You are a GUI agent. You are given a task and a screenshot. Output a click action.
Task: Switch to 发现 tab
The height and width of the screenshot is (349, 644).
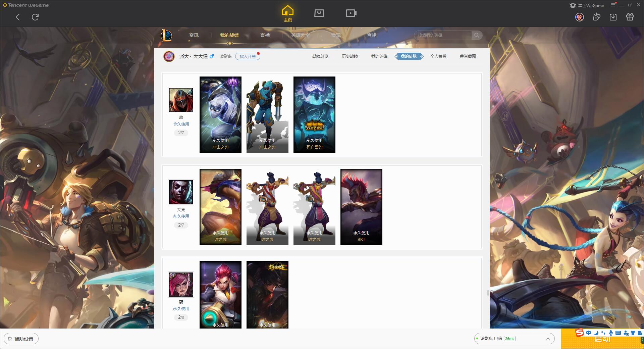[336, 35]
